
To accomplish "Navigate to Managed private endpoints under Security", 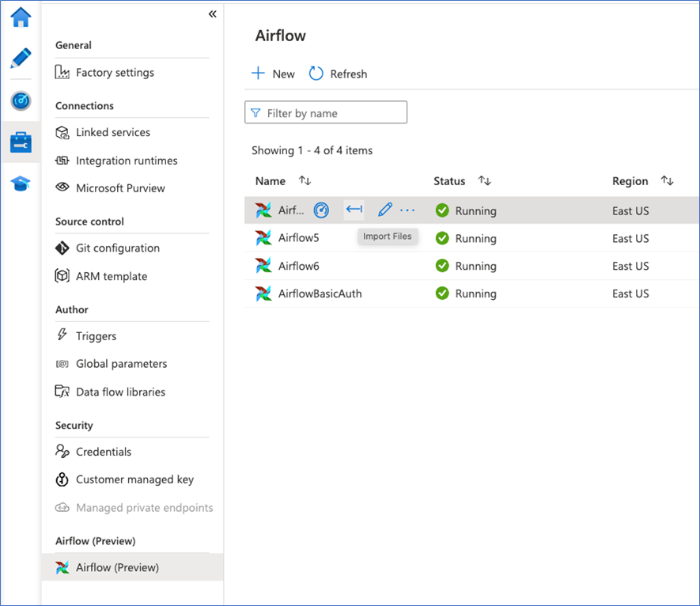I will click(144, 507).
